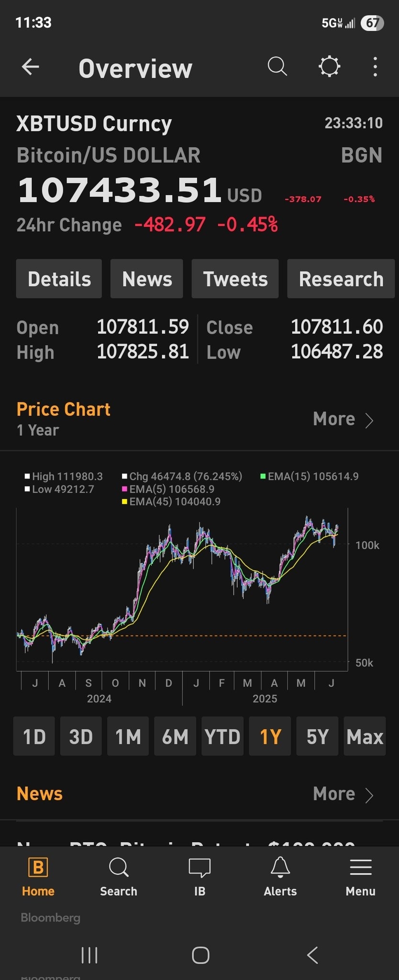Choose Max chart range

pyautogui.click(x=365, y=736)
